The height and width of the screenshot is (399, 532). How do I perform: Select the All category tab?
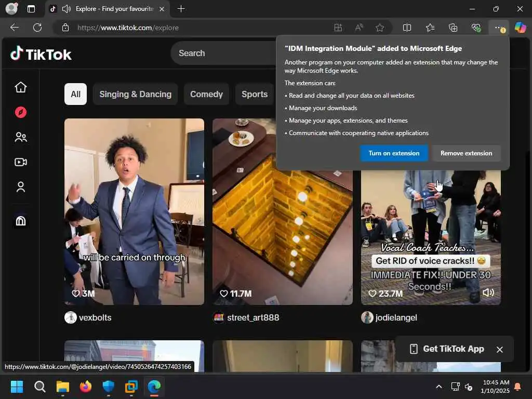coord(75,94)
